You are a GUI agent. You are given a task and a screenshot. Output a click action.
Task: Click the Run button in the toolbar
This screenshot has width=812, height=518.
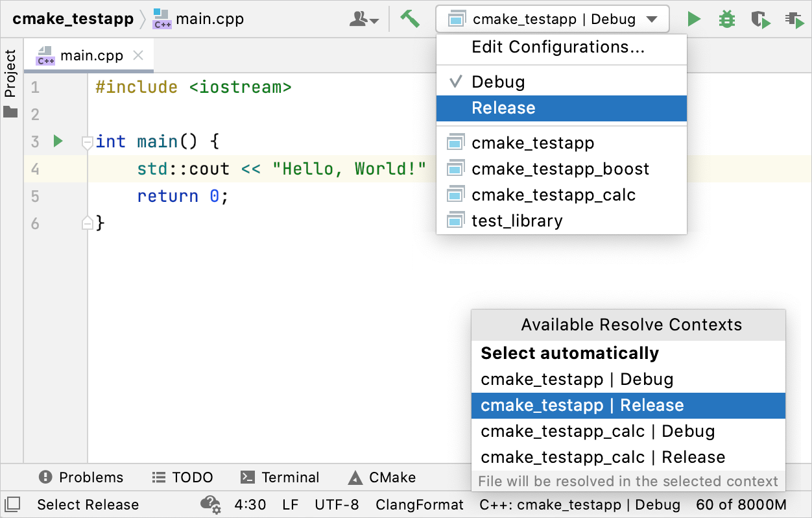click(x=693, y=19)
